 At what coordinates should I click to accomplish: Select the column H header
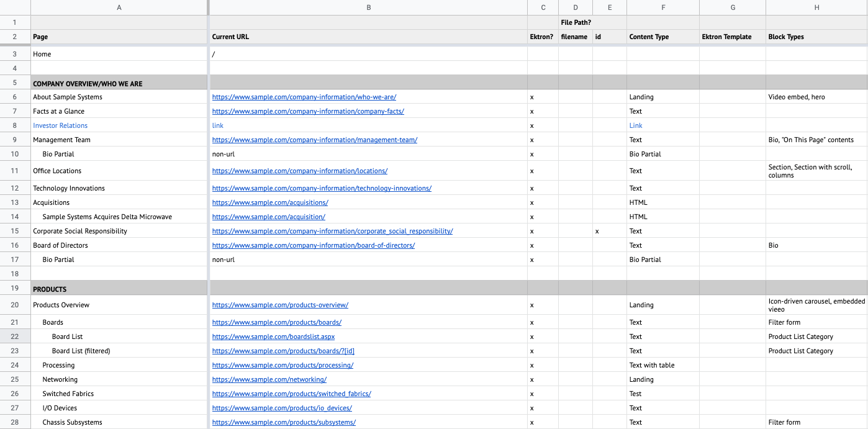point(816,7)
